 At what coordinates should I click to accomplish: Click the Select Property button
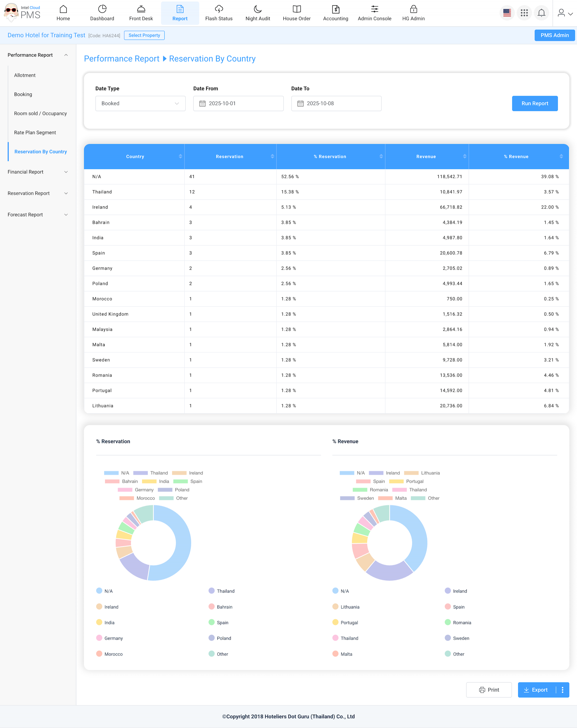tap(144, 35)
